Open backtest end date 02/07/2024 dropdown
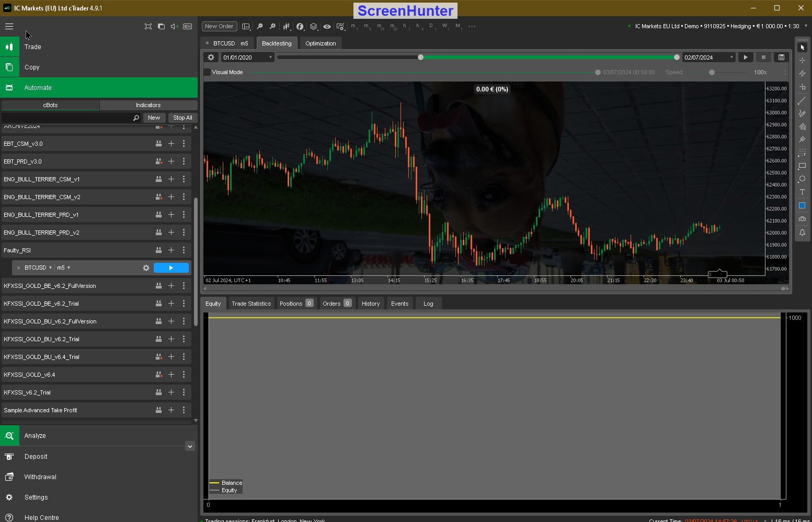This screenshot has height=522, width=812. pyautogui.click(x=709, y=57)
